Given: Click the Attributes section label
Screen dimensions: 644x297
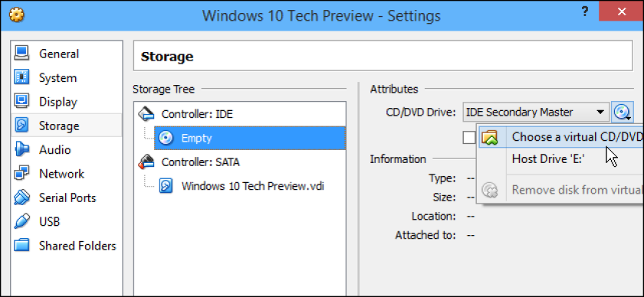Looking at the screenshot, I should point(394,89).
